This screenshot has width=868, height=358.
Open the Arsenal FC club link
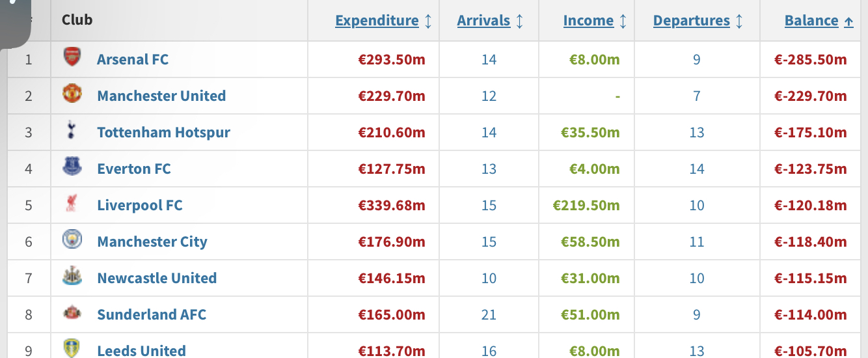pyautogui.click(x=133, y=59)
